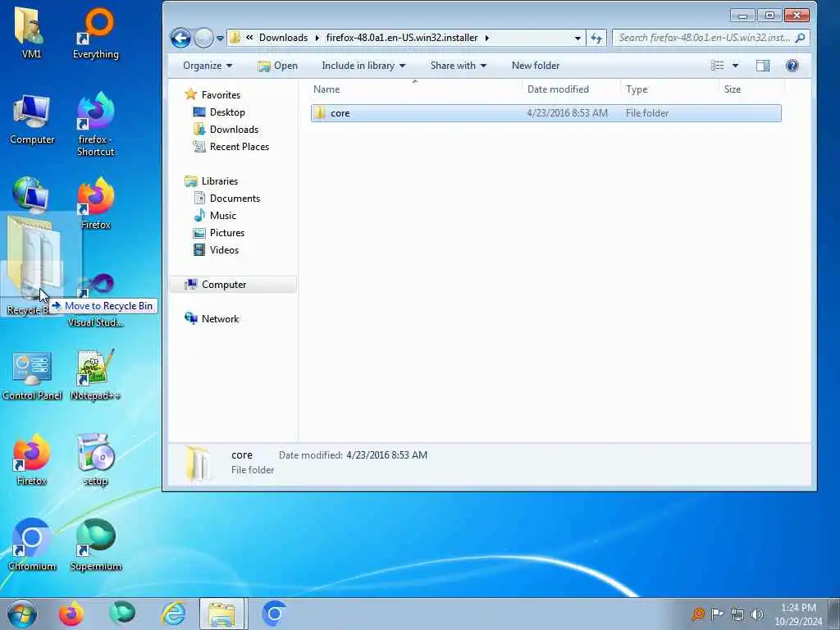Create a New folder
The width and height of the screenshot is (840, 630).
click(535, 66)
